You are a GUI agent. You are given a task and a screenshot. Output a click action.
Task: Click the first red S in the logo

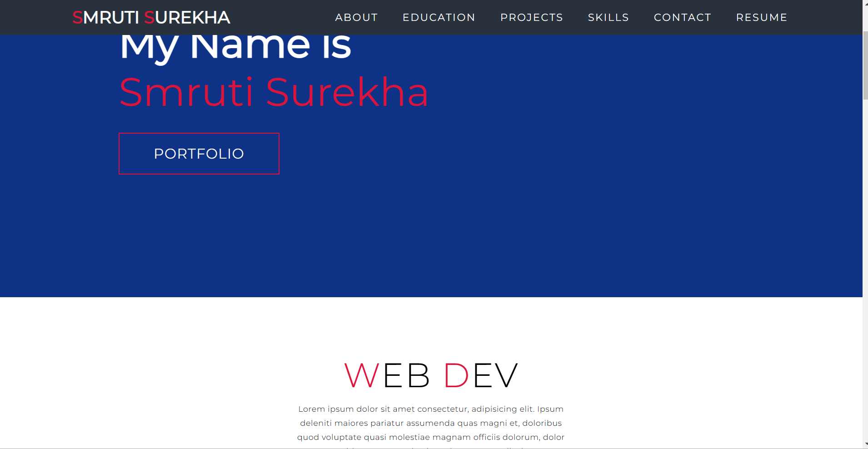pyautogui.click(x=77, y=18)
